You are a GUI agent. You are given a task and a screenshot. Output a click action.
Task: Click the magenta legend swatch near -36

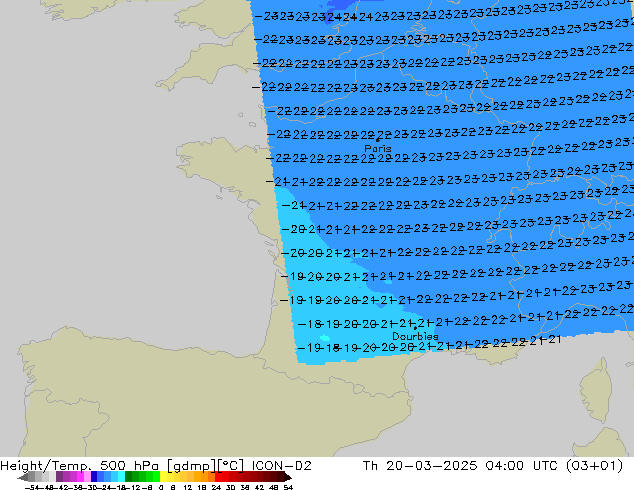[80, 477]
